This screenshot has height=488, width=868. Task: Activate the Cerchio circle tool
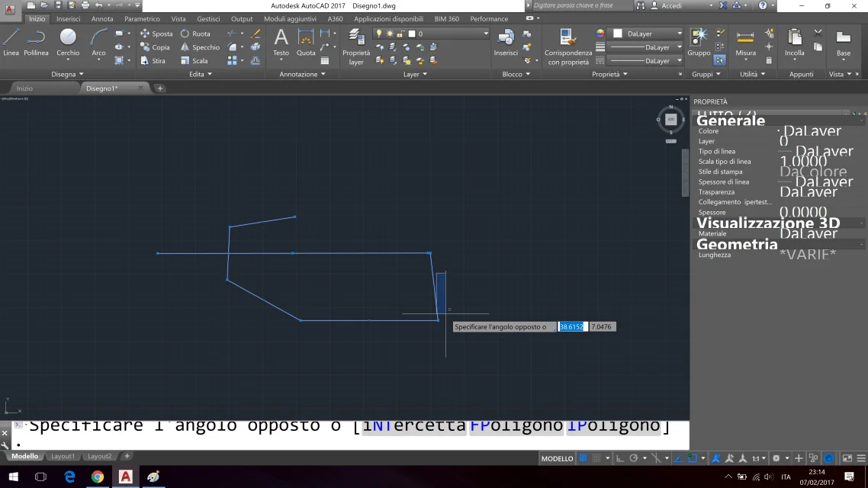pos(68,43)
